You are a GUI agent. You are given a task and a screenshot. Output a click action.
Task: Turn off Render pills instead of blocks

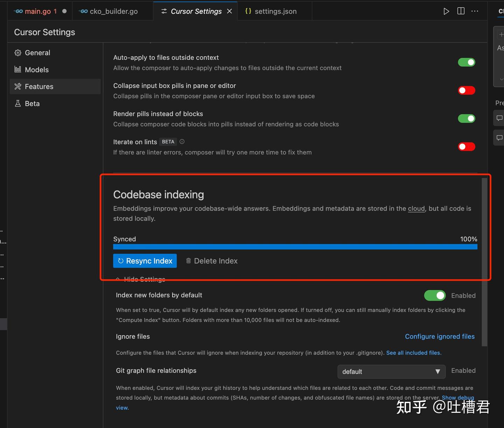pos(467,119)
